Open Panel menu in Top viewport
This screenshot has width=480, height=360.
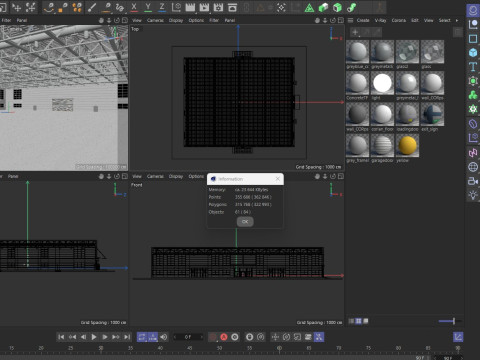tap(230, 20)
